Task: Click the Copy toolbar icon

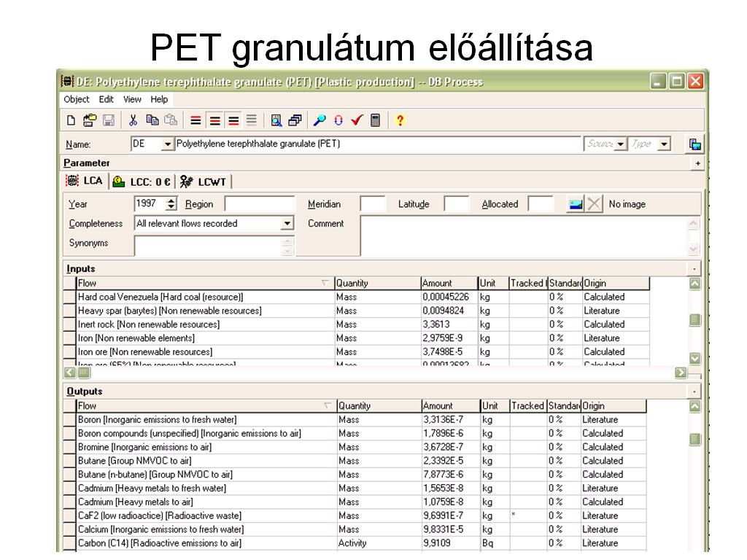Action: click(152, 120)
